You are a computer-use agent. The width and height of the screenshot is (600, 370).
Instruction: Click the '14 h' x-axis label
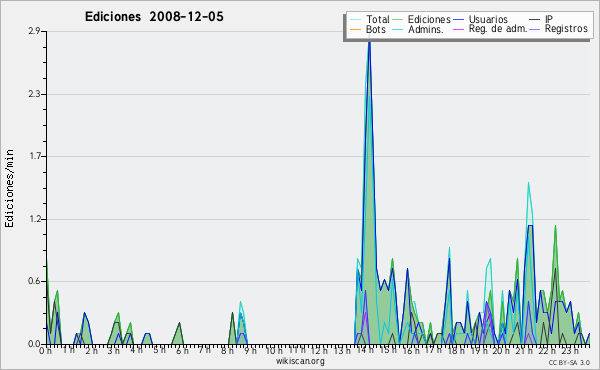(x=365, y=351)
